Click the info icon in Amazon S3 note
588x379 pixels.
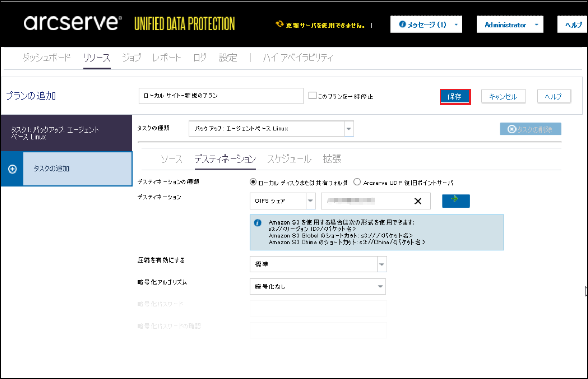[257, 222]
